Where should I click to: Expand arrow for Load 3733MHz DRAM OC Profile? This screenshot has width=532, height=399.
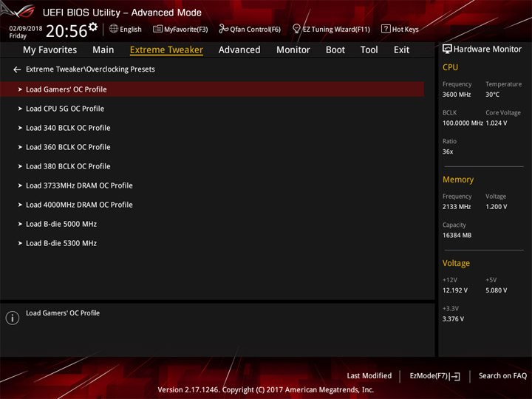click(20, 186)
